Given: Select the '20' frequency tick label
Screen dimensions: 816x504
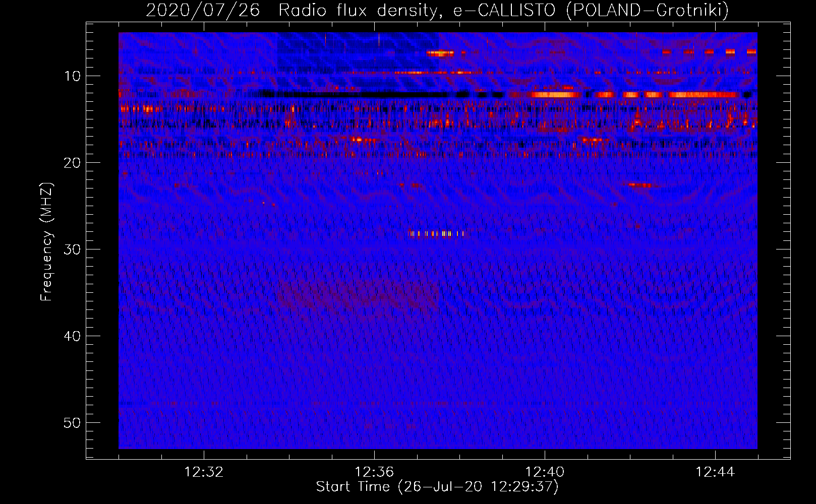Looking at the screenshot, I should pos(73,163).
